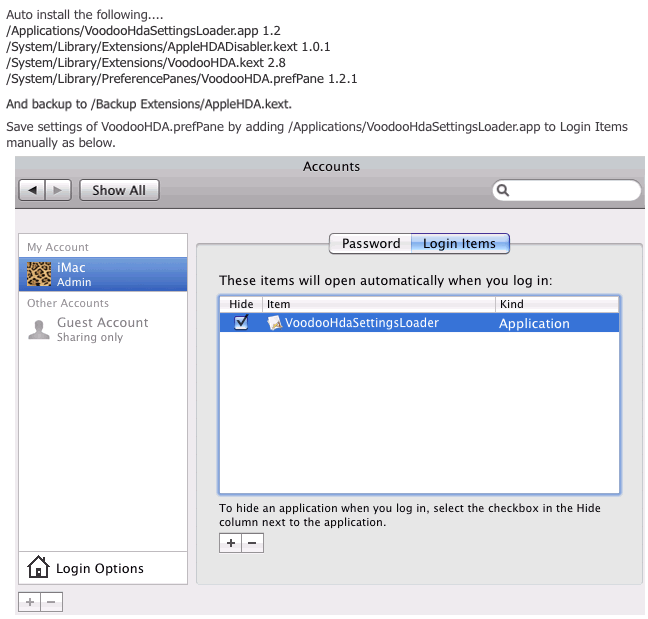648x619 pixels.
Task: Uncheck Hide for VoodooHdaSettingsLoader
Action: (x=241, y=322)
